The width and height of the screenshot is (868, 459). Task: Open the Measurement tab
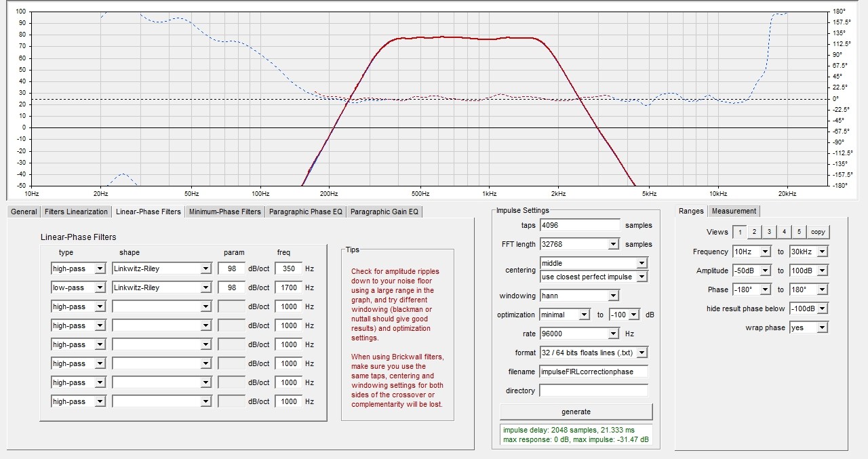point(734,211)
